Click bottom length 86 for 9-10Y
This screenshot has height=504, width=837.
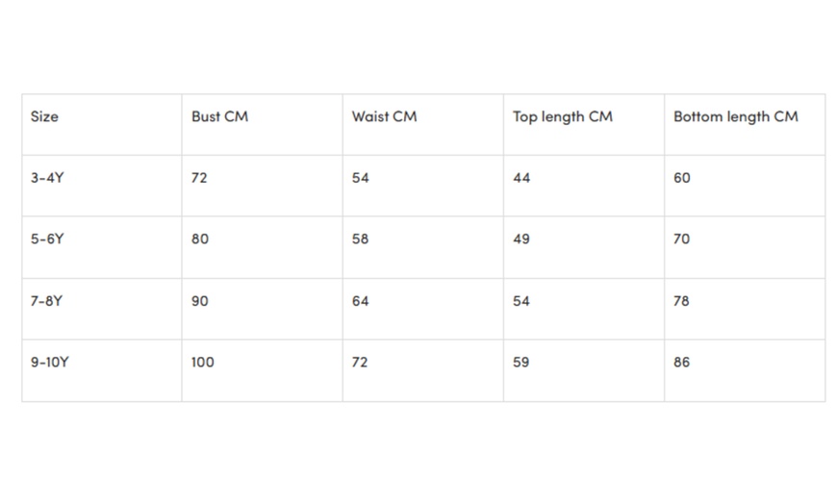pos(681,363)
